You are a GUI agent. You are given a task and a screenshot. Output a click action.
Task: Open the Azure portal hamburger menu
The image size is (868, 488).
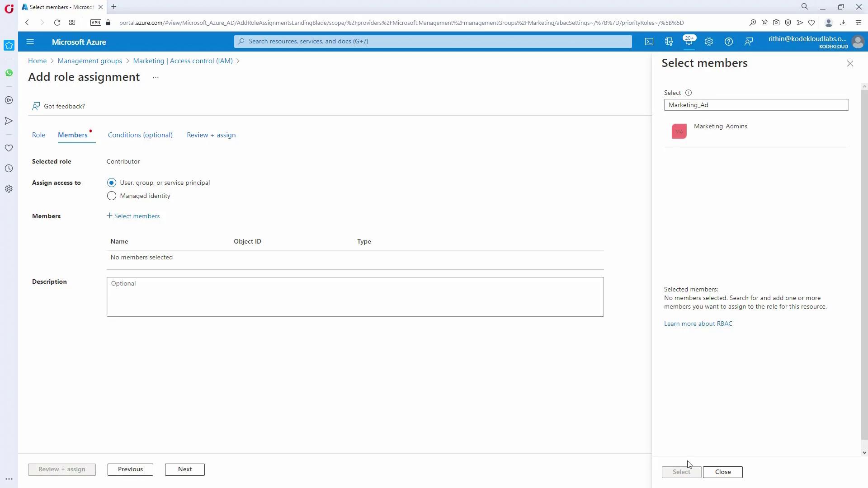[x=30, y=42]
